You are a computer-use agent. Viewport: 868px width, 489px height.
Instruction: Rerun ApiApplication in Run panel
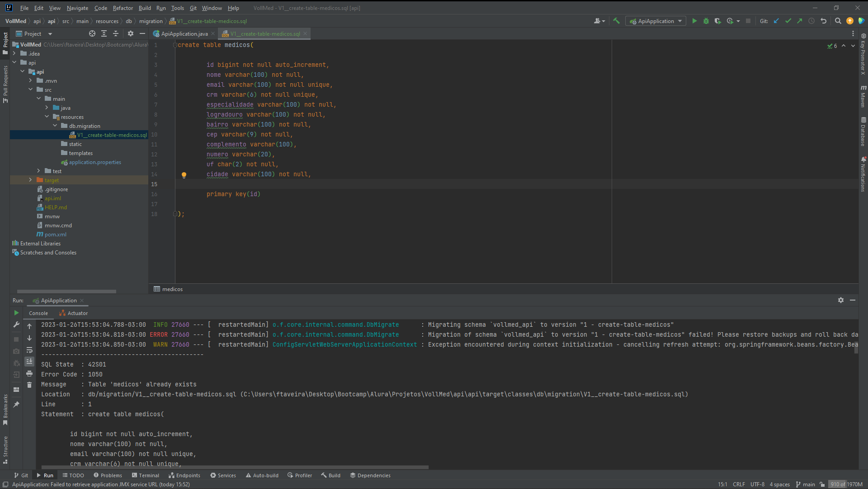point(16,313)
